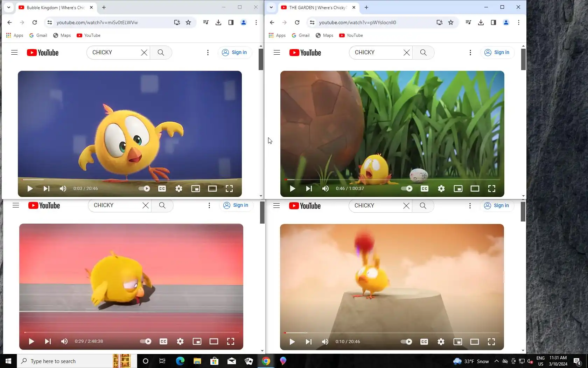Open YouTube settings dots beside Bubble Kingdom Sign in
Screen dimensions: 588x368
click(208, 53)
